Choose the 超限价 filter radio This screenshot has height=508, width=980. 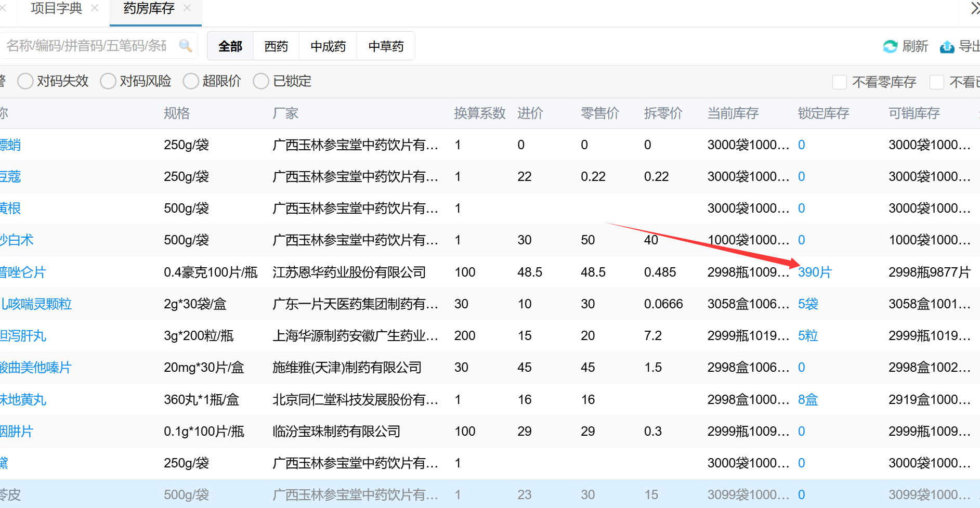point(191,81)
